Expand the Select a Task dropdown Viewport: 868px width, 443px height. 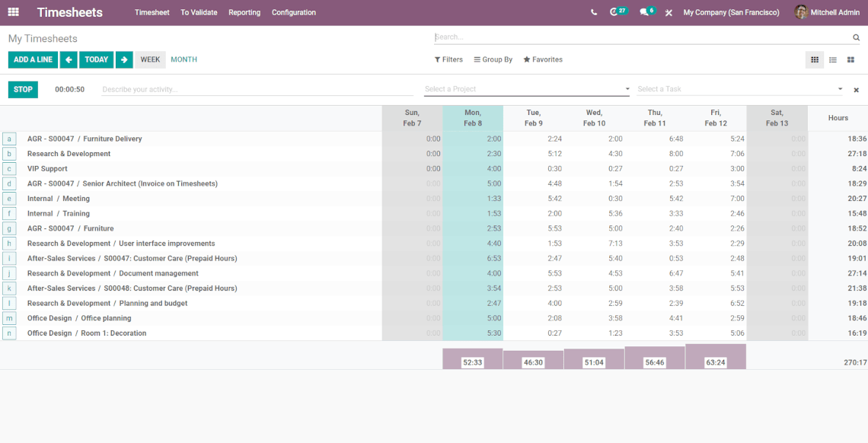(840, 89)
